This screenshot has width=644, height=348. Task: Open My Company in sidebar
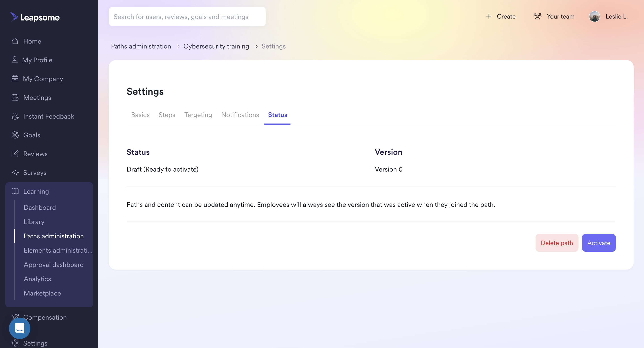click(43, 79)
